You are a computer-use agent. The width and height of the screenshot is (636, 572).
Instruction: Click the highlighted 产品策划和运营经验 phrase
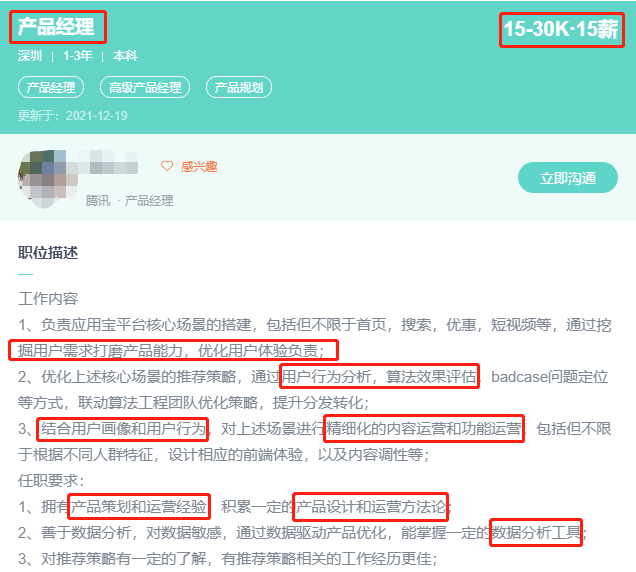139,506
